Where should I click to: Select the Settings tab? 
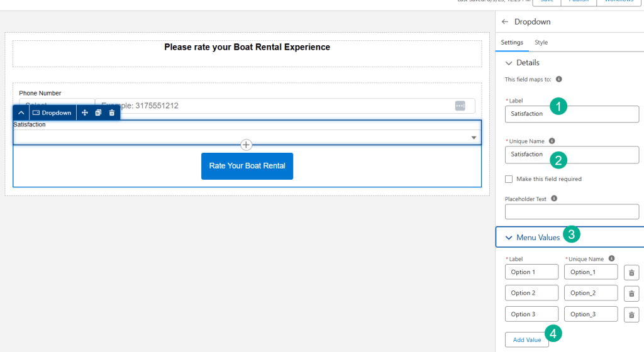pyautogui.click(x=511, y=43)
